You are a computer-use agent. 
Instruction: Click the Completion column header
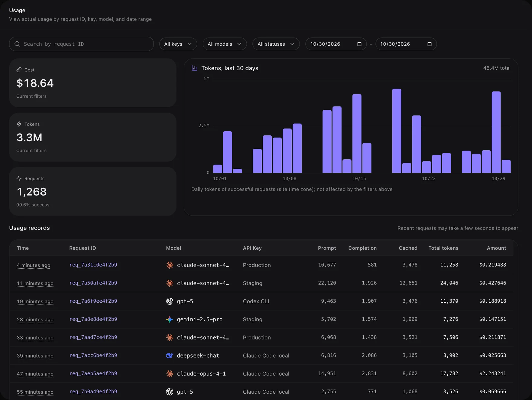[362, 248]
